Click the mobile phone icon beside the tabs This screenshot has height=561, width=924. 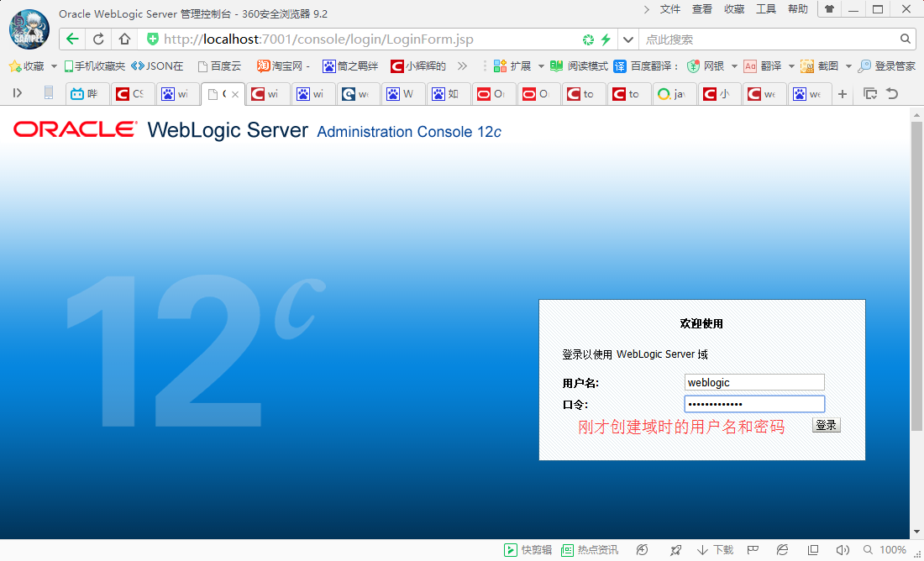[49, 92]
